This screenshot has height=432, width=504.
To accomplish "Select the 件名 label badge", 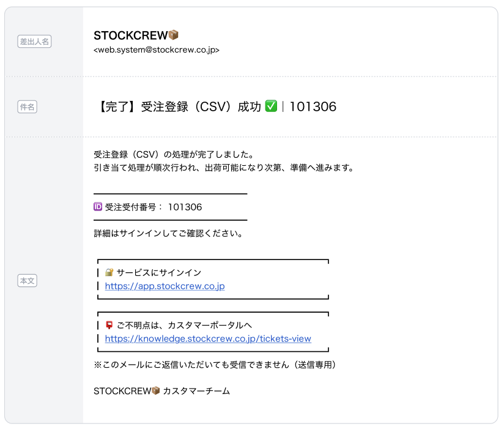I will click(28, 107).
